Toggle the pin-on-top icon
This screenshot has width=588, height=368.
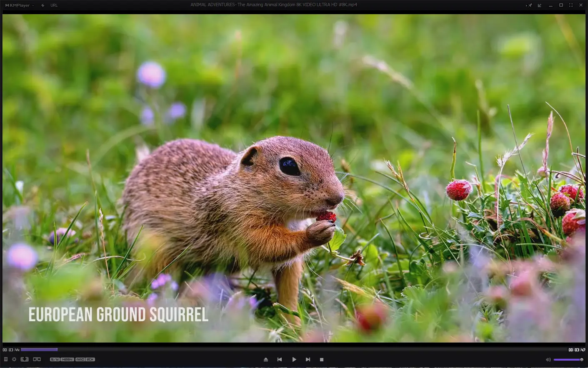tap(529, 5)
